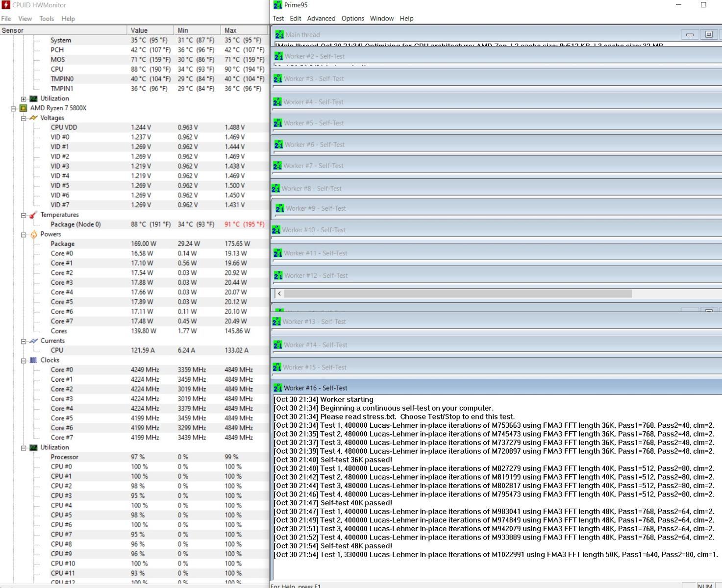Viewport: 722px width, 588px height.
Task: Activate the Worker #16 - Self-Test title bar
Action: point(497,388)
